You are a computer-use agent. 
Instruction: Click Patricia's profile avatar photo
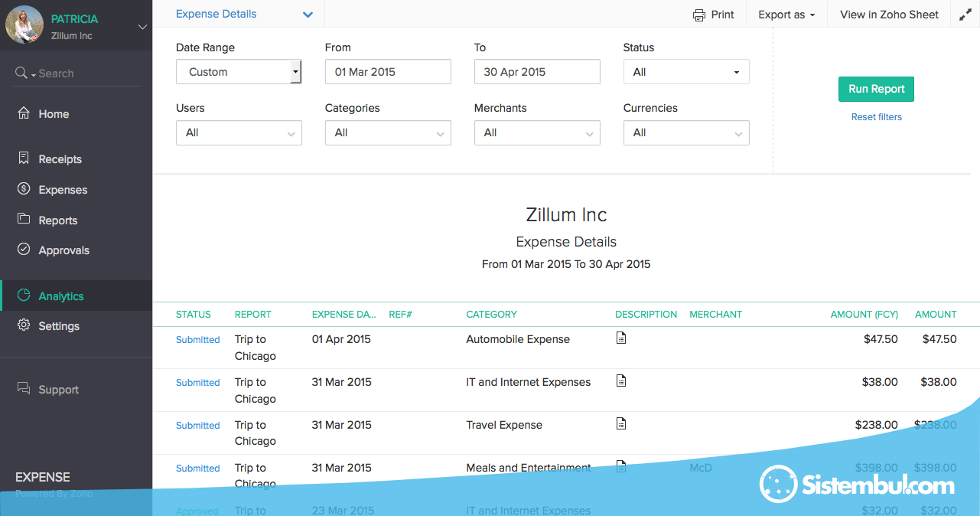[24, 25]
